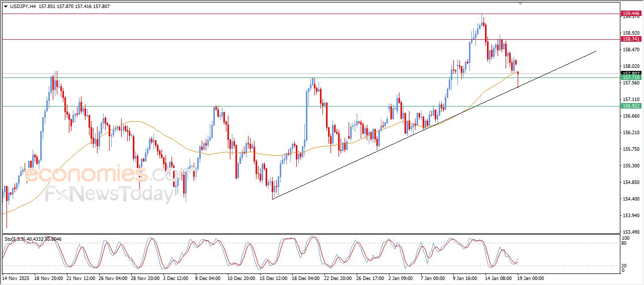Click the Sto(5,3,3) indicator label
Viewport: 644px width, 285px height.
coord(15,239)
